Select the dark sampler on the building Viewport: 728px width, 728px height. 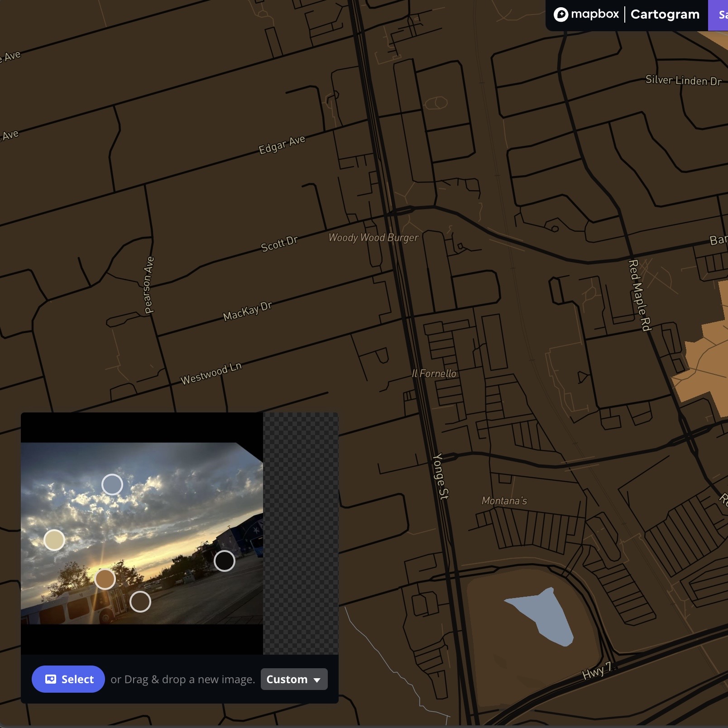[224, 561]
